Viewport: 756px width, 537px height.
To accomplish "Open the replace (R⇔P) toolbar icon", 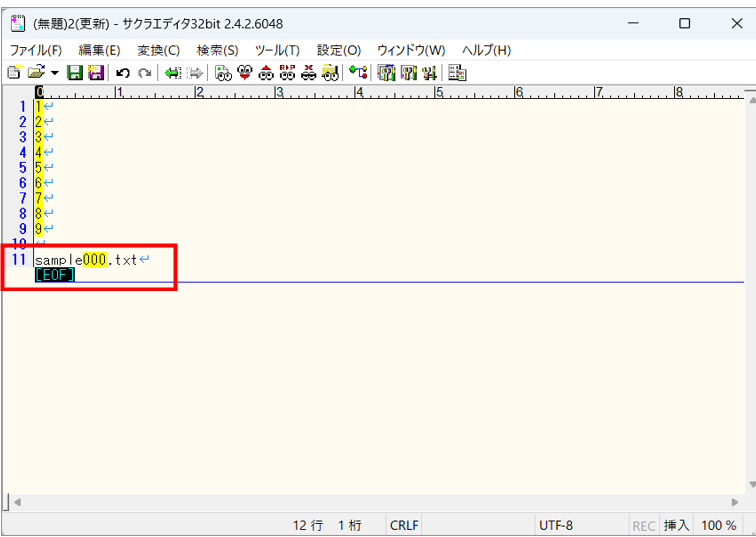I will 287,73.
